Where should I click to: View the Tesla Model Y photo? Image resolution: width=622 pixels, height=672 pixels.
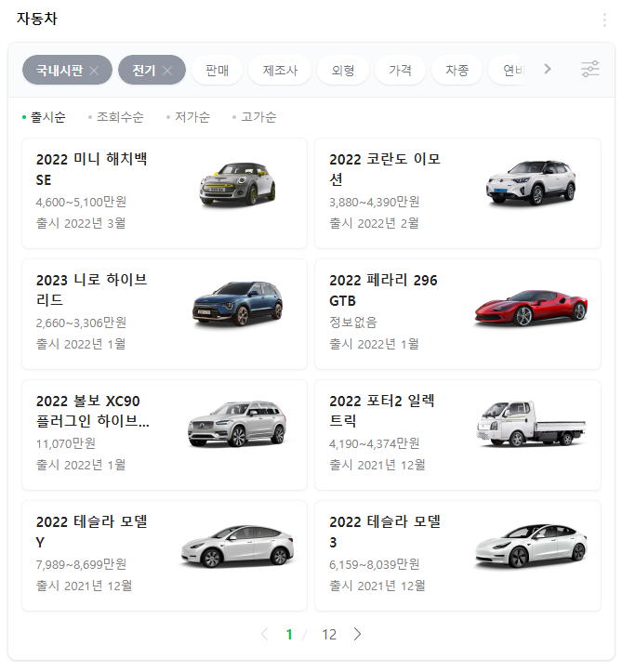tap(237, 546)
